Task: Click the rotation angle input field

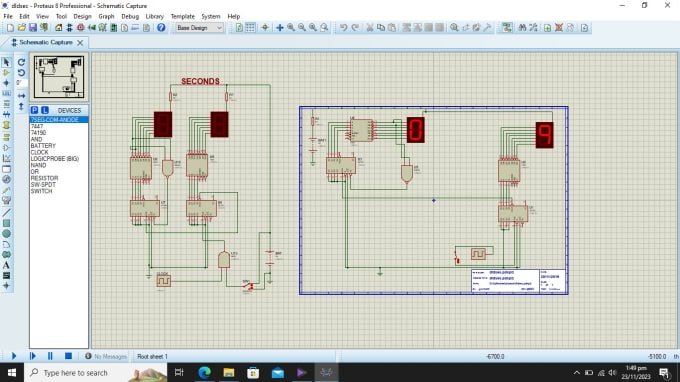Action: [x=21, y=82]
